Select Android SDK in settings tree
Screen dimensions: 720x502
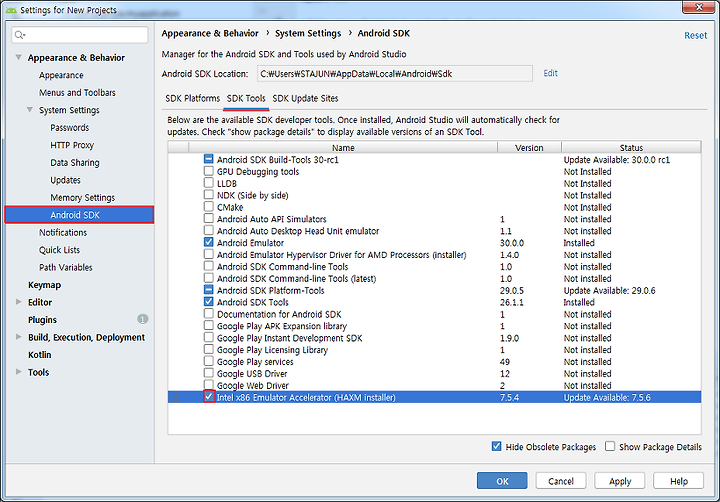pos(79,214)
